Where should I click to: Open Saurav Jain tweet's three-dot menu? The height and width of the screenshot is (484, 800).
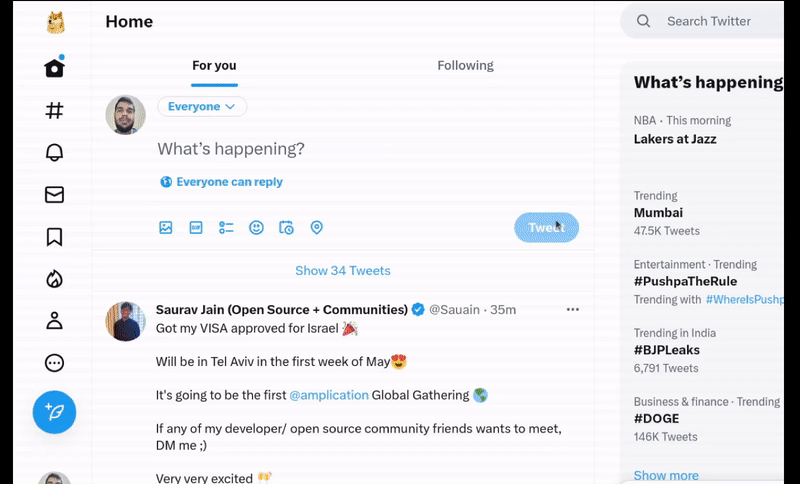tap(572, 310)
